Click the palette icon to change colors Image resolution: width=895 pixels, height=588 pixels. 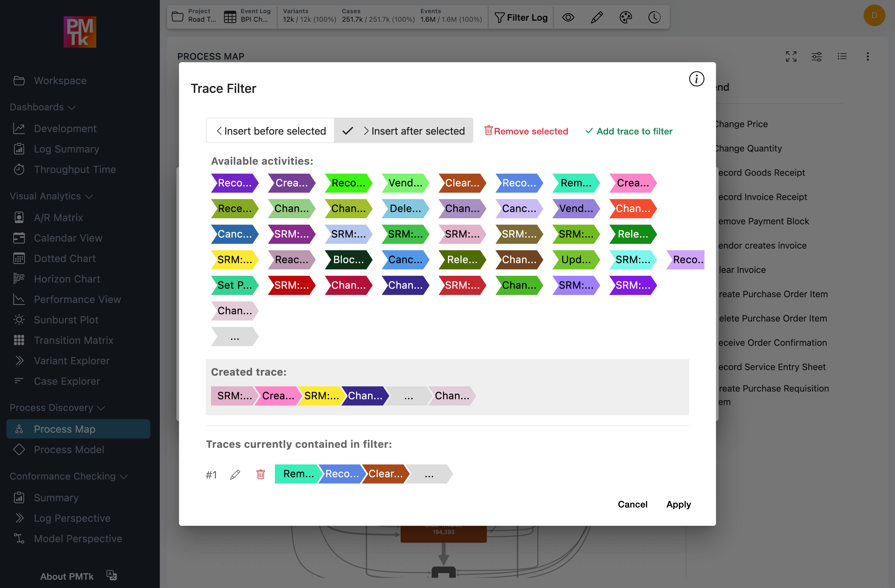tap(626, 17)
